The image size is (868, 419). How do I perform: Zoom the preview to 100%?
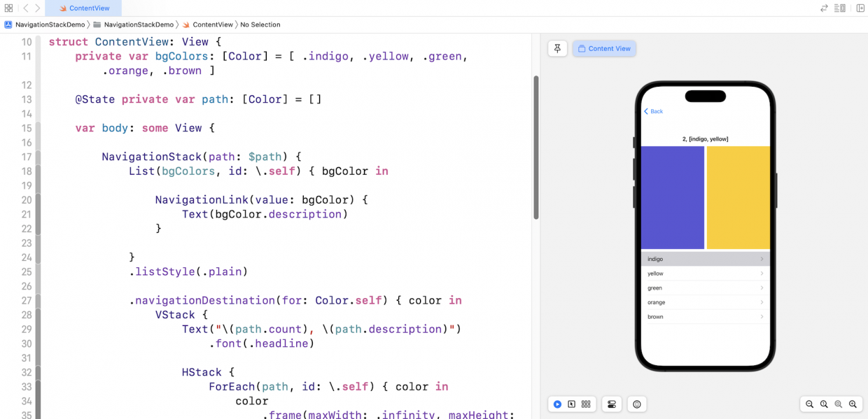point(824,404)
